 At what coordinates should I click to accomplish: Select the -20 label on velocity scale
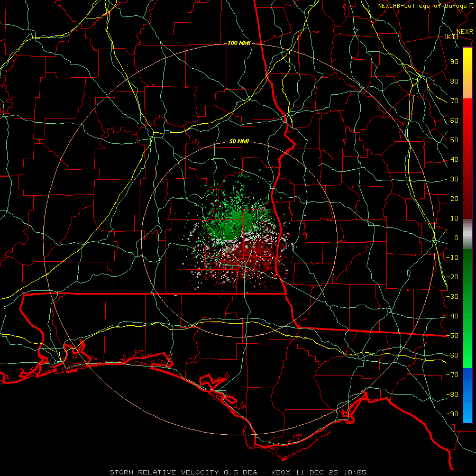[x=452, y=277]
